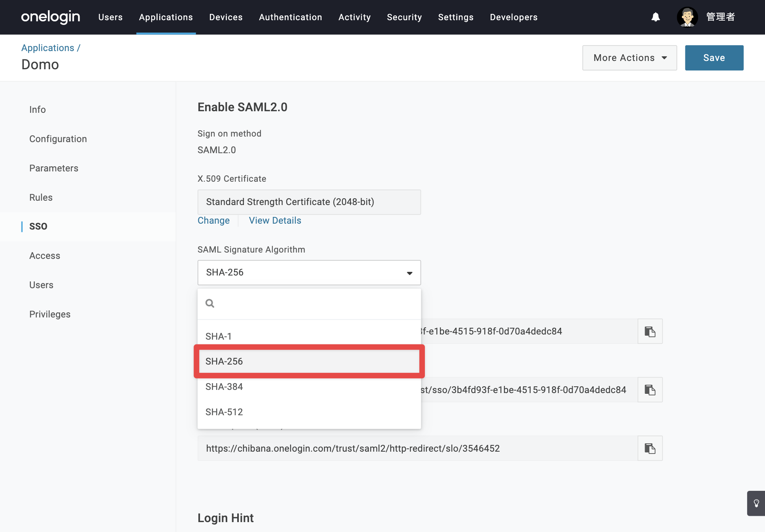Image resolution: width=765 pixels, height=532 pixels.
Task: Open the Applications top menu
Action: (x=166, y=17)
